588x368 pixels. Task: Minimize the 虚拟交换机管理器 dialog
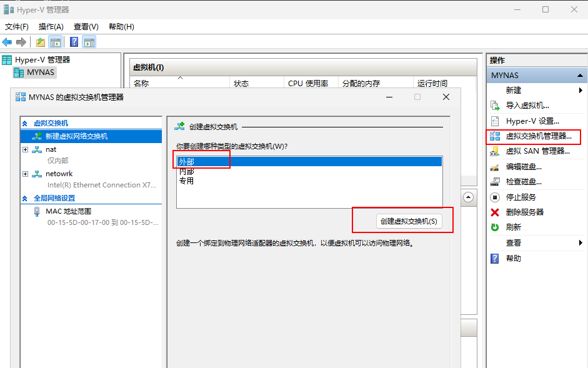389,97
